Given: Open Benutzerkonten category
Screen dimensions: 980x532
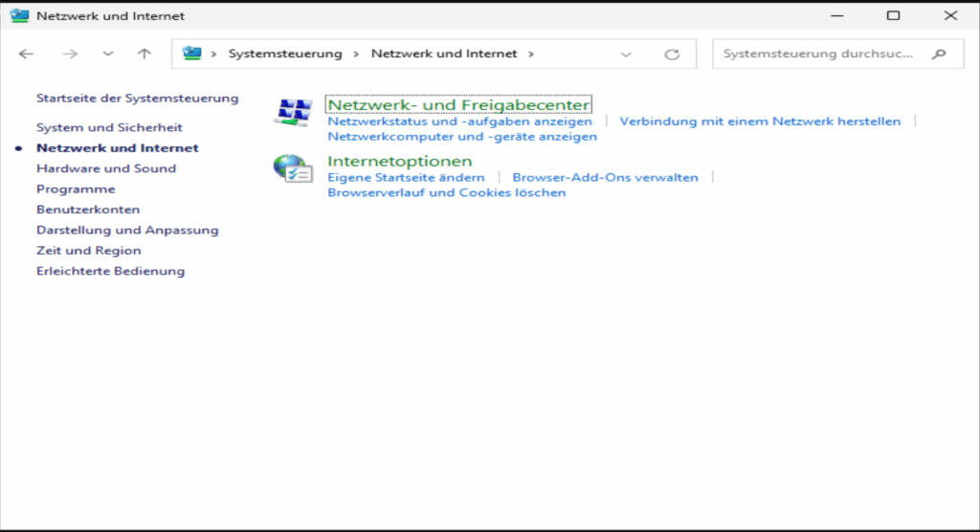Looking at the screenshot, I should pos(88,210).
